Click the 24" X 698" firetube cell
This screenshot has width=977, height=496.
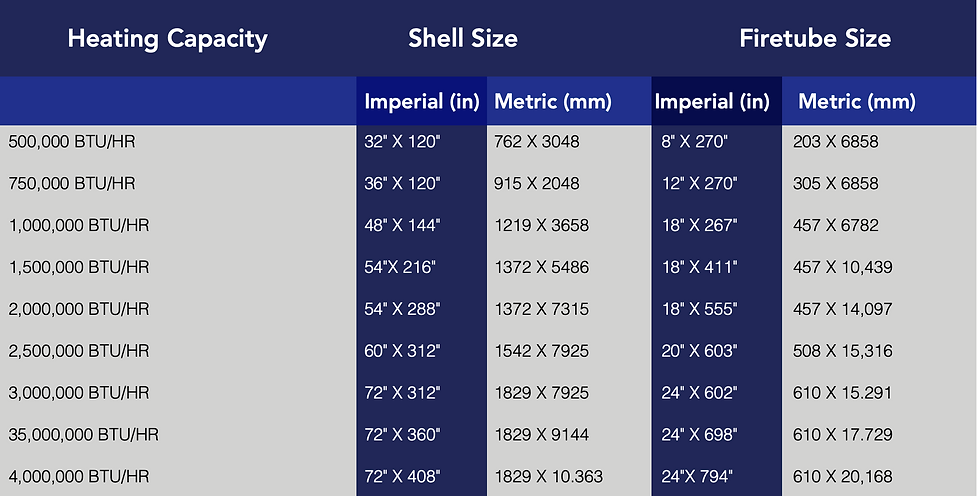point(699,434)
